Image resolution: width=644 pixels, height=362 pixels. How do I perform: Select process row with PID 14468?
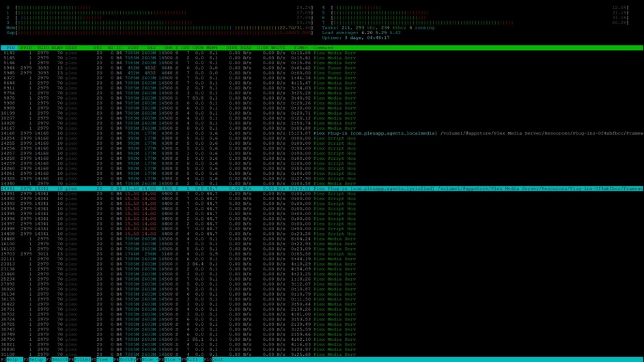(322, 239)
